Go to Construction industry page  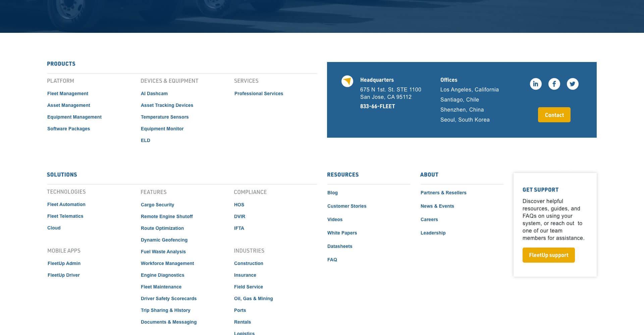249,263
